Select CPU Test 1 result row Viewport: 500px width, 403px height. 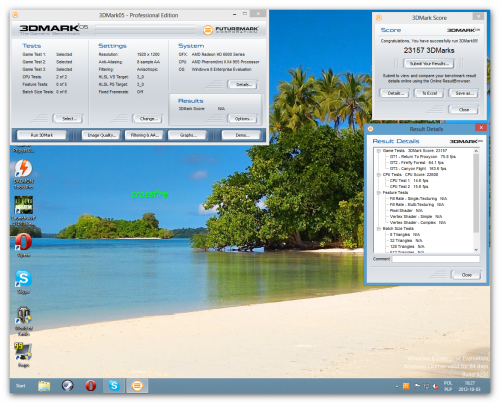pyautogui.click(x=409, y=181)
